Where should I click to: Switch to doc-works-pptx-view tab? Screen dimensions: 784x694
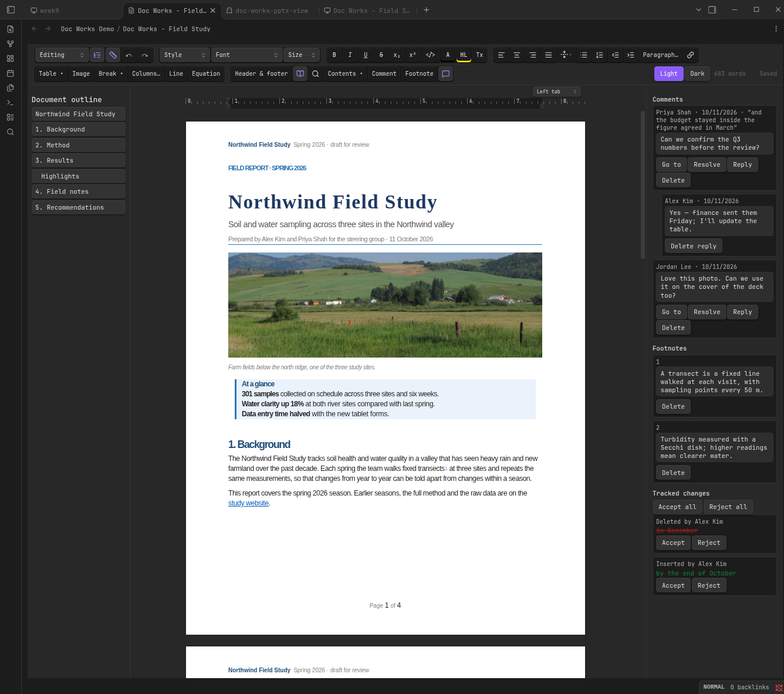pyautogui.click(x=270, y=11)
